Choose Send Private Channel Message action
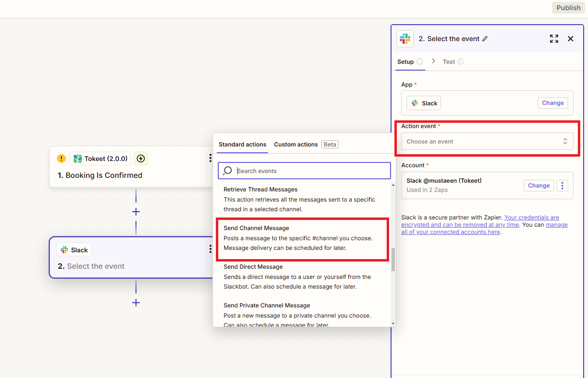588x378 pixels. [303, 315]
